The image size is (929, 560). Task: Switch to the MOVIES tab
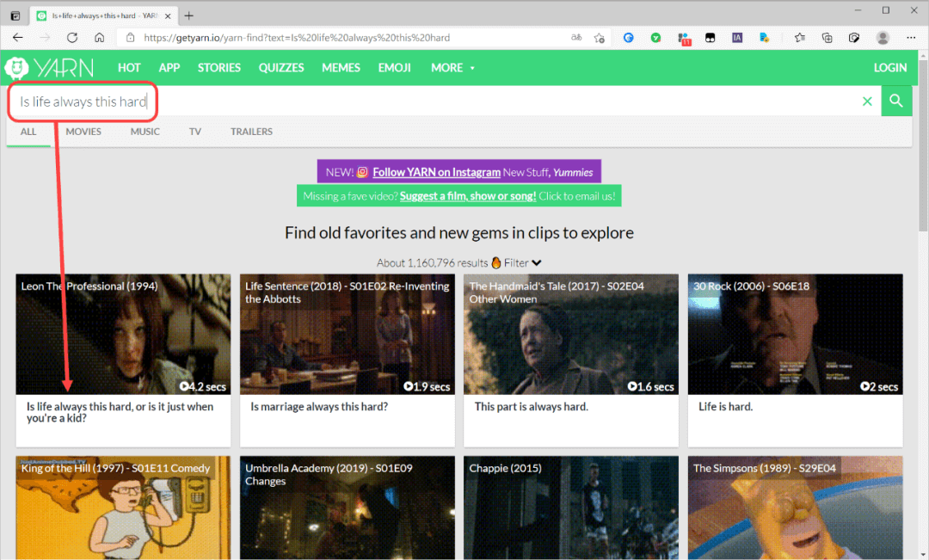pos(83,132)
